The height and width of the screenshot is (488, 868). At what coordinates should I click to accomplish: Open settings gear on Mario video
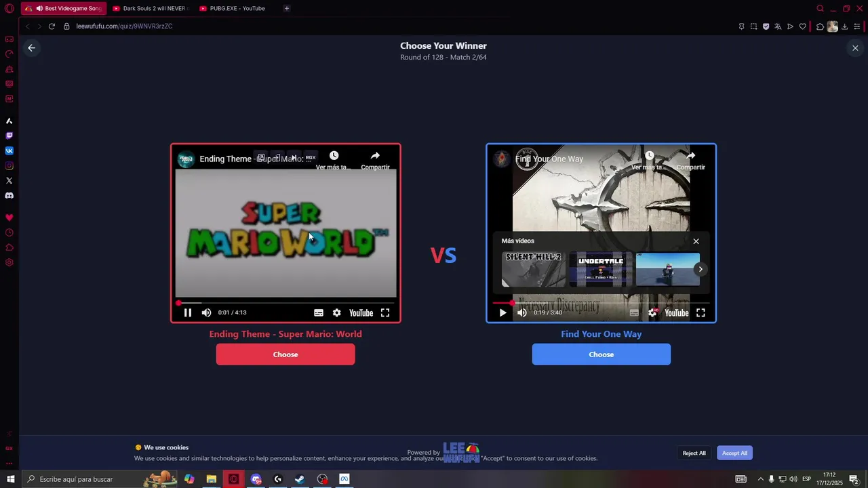336,312
